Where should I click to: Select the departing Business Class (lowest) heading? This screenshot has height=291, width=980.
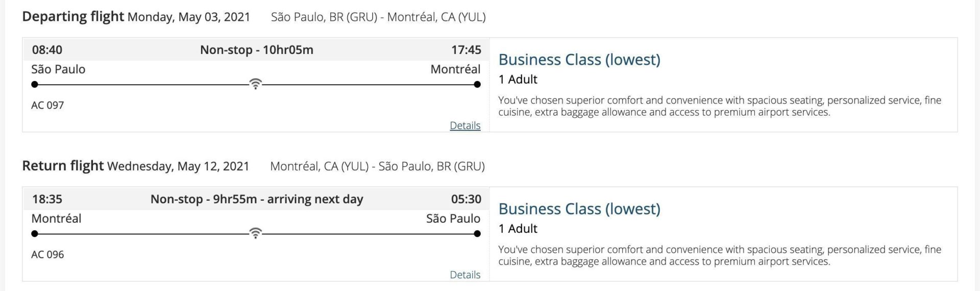point(579,60)
